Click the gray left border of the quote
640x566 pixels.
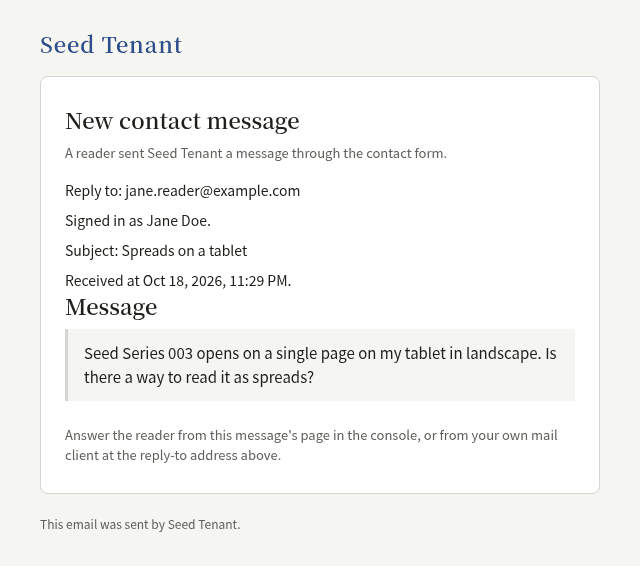(67, 365)
